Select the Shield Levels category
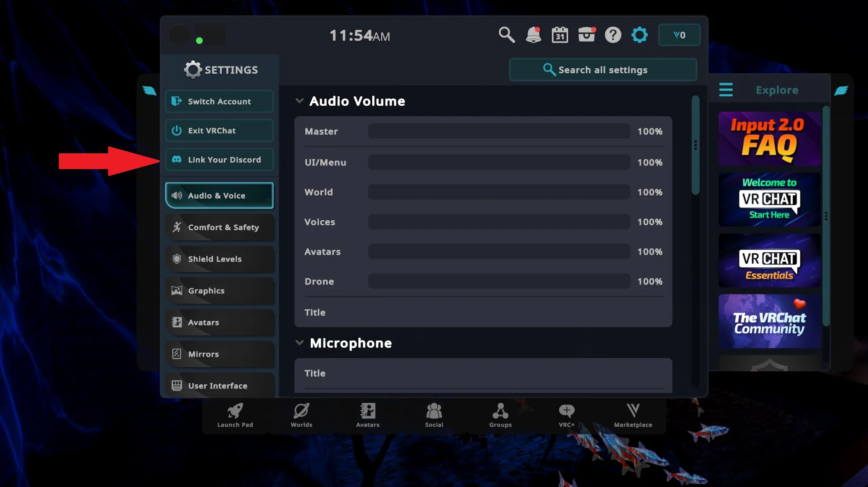 click(x=219, y=259)
